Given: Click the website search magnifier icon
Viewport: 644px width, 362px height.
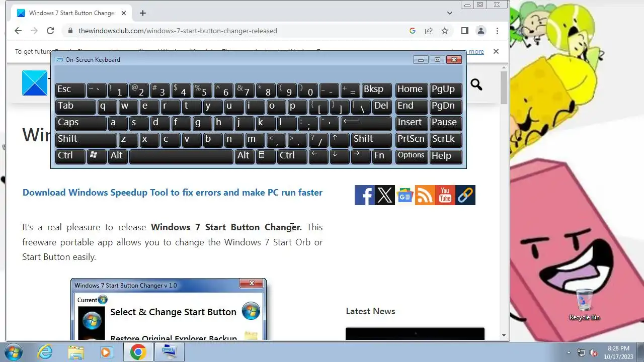Looking at the screenshot, I should [x=476, y=84].
